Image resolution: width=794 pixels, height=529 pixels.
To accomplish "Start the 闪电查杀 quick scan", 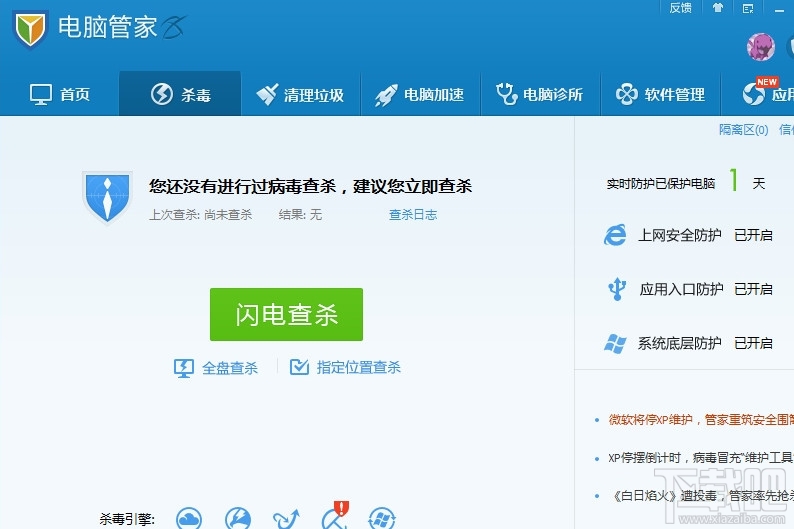I will (x=286, y=314).
